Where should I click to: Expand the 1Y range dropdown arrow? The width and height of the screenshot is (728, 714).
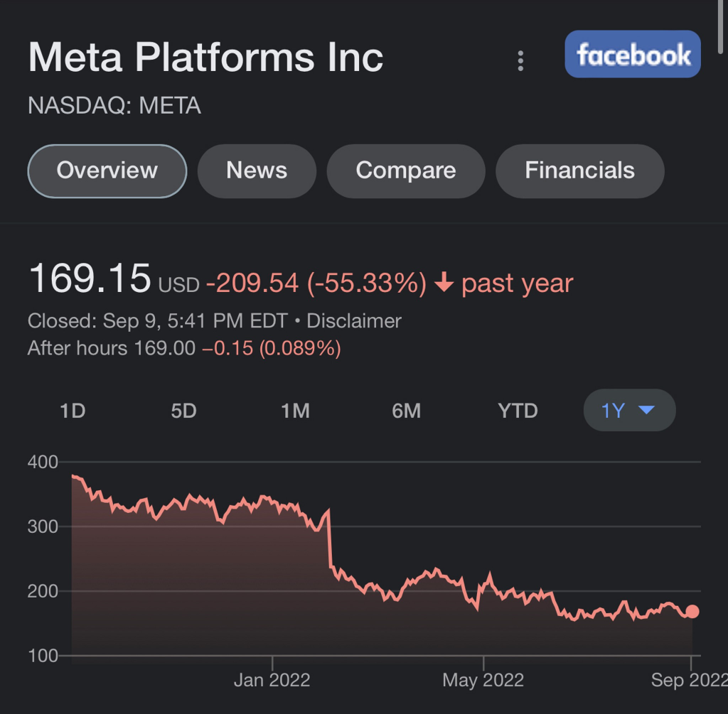[646, 410]
